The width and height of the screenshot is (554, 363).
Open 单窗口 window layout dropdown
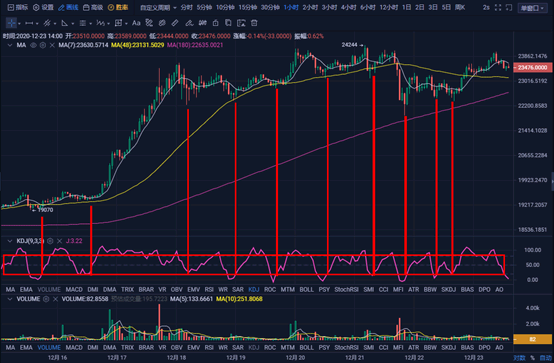[x=532, y=8]
